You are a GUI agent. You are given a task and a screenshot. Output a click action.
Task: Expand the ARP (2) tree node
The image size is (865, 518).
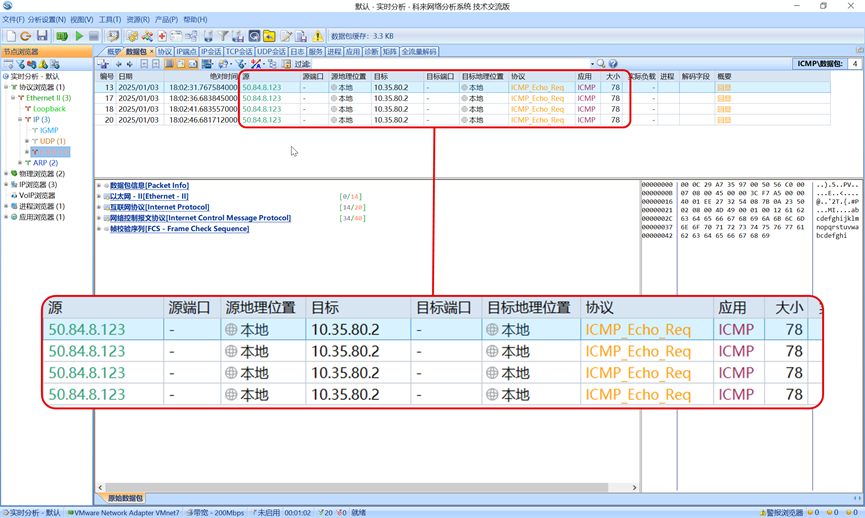tap(20, 163)
